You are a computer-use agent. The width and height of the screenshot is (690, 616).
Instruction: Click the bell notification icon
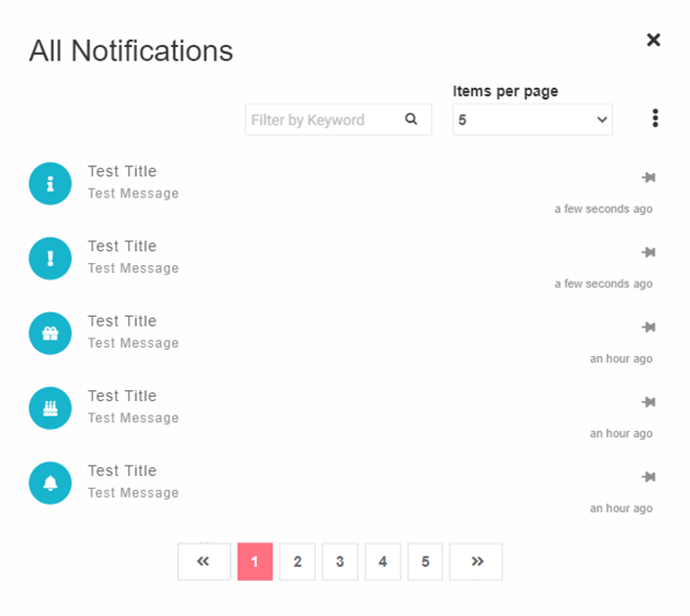click(51, 483)
